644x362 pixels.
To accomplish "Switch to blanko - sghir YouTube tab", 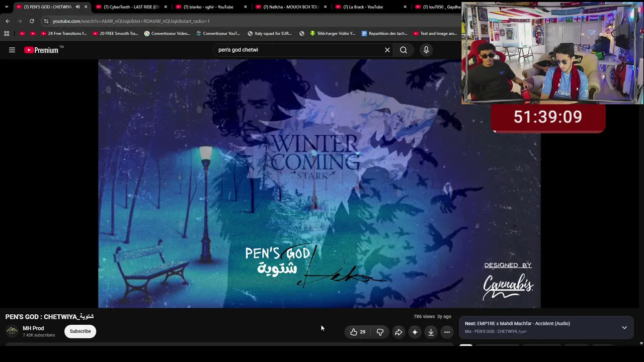I will point(211,7).
